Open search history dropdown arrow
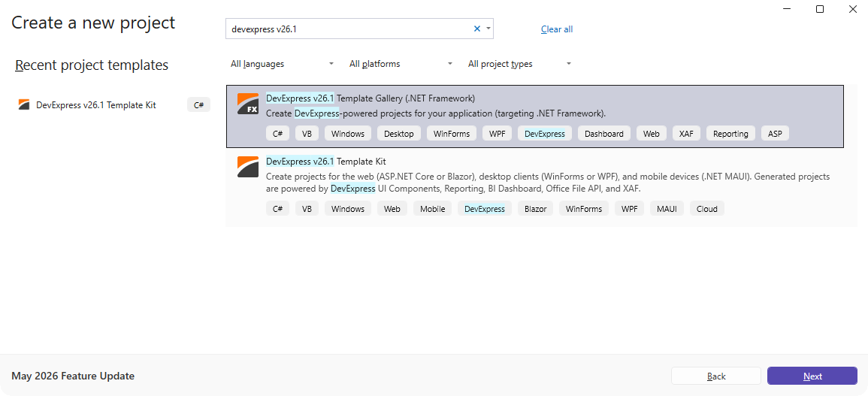This screenshot has height=396, width=868. click(x=488, y=29)
